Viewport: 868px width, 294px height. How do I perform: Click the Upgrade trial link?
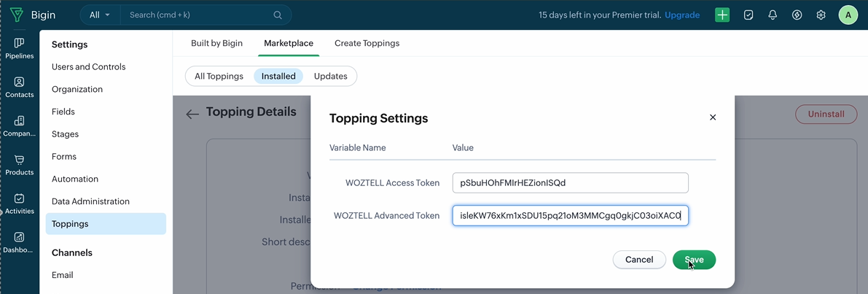coord(681,15)
